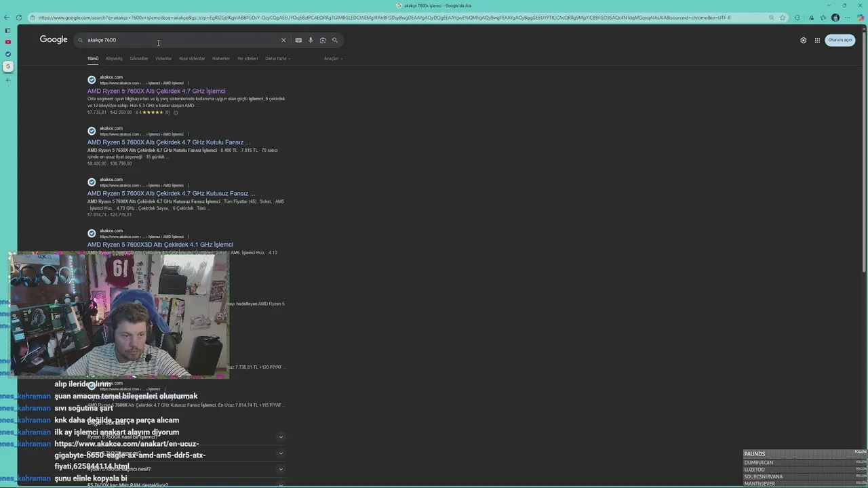
Task: Open the Ryzen 5 7600X3D 4.1 GHz result
Action: [x=160, y=245]
